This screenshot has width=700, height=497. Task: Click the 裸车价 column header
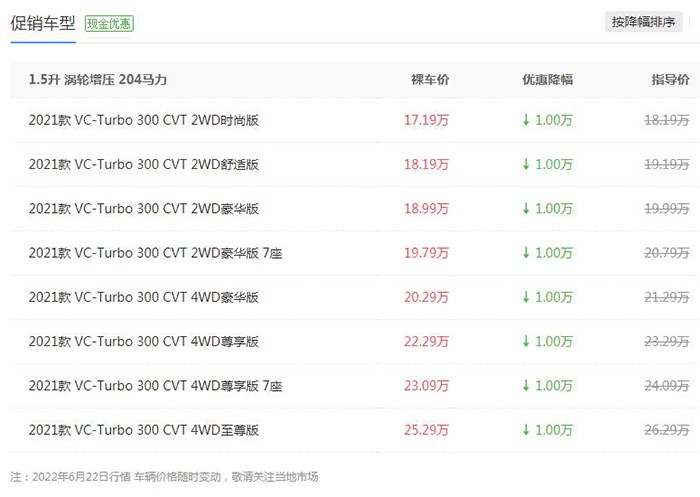coord(430,80)
